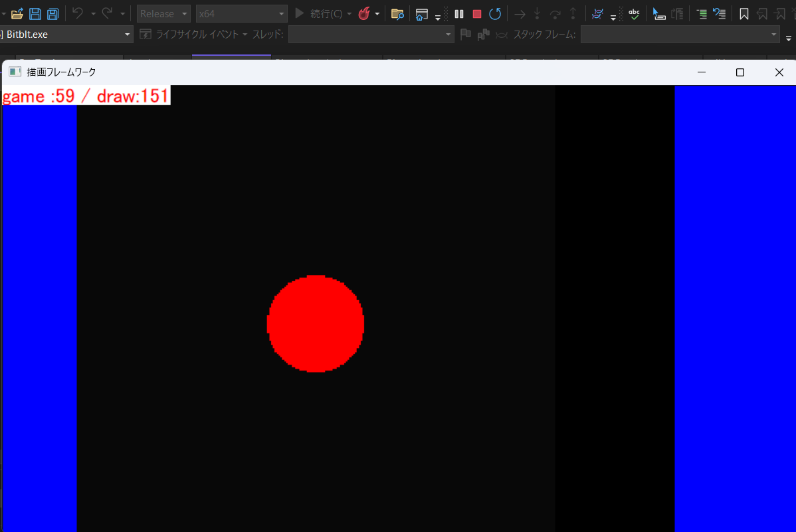Open the x64 platform dropdown
The height and width of the screenshot is (532, 796).
point(242,14)
